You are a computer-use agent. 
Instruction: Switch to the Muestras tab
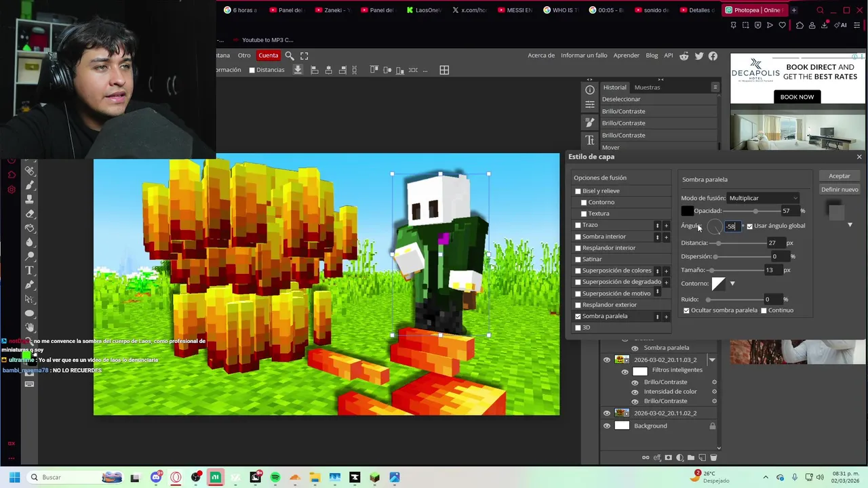pyautogui.click(x=647, y=87)
